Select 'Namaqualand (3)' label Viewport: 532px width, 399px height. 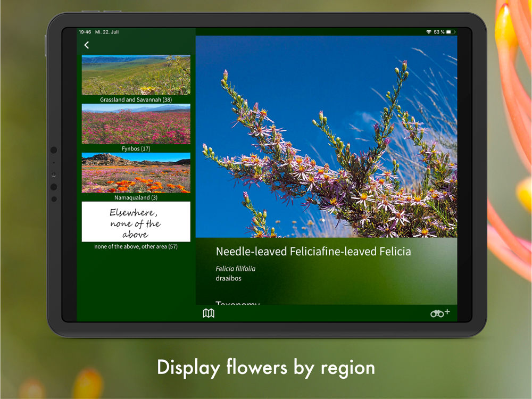click(136, 197)
